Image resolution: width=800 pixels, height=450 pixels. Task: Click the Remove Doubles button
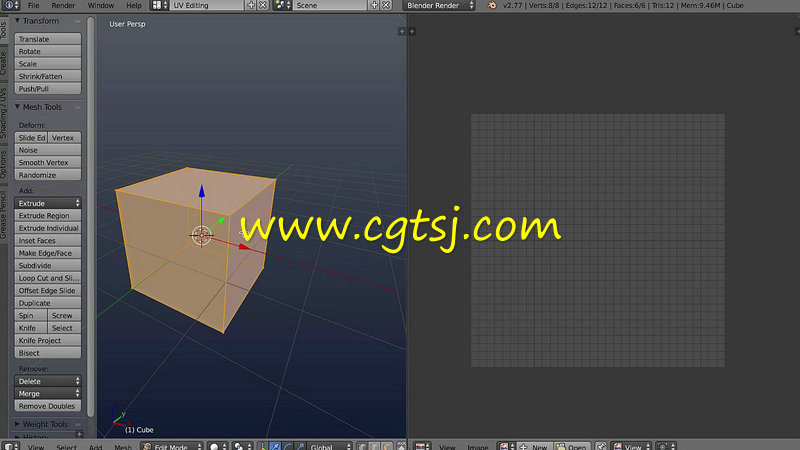(47, 406)
